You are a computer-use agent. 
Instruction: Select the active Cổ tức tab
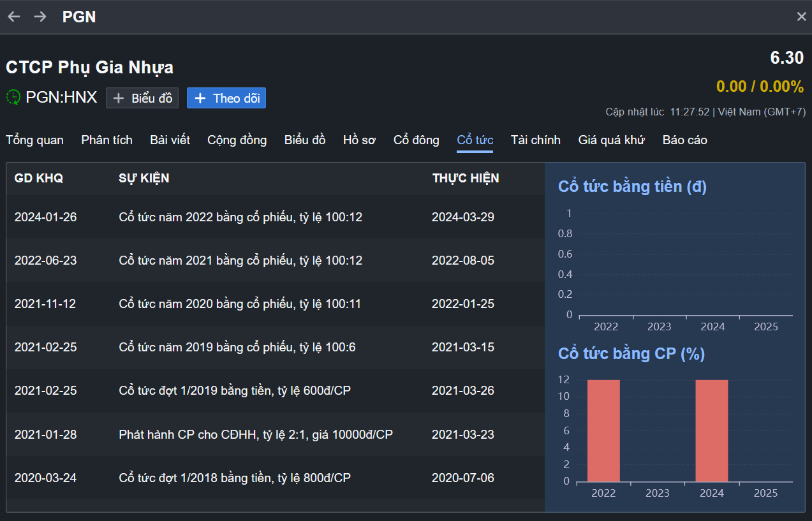(475, 140)
